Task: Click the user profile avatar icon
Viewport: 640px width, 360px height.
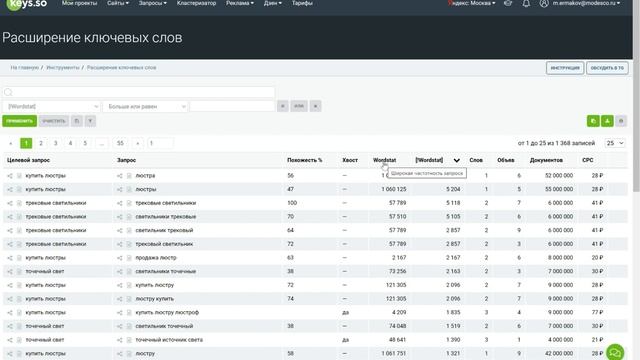Action: tap(544, 3)
